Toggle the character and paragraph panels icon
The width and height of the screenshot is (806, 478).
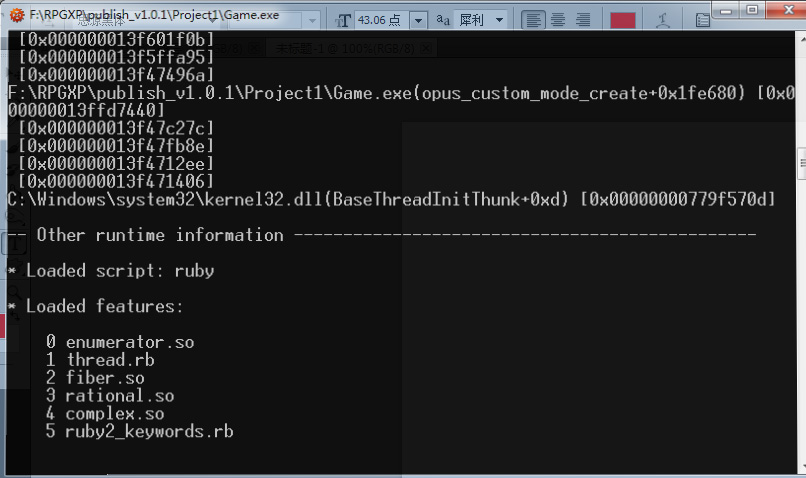(x=702, y=21)
